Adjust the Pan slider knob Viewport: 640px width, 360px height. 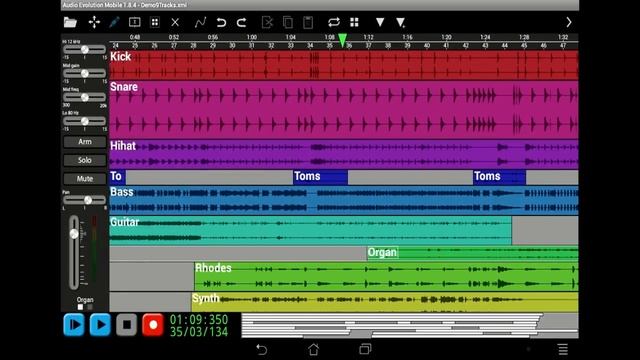click(88, 200)
